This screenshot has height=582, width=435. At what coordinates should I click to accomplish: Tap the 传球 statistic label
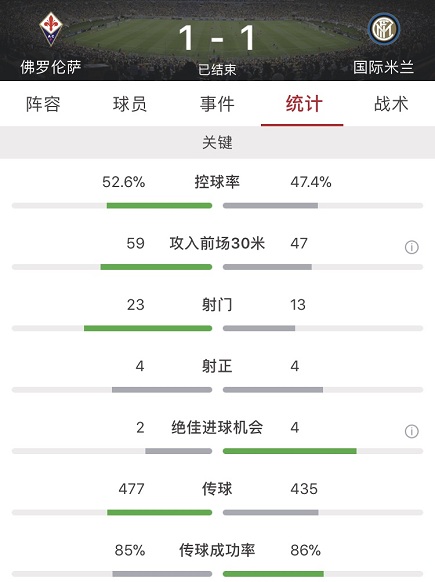217,489
